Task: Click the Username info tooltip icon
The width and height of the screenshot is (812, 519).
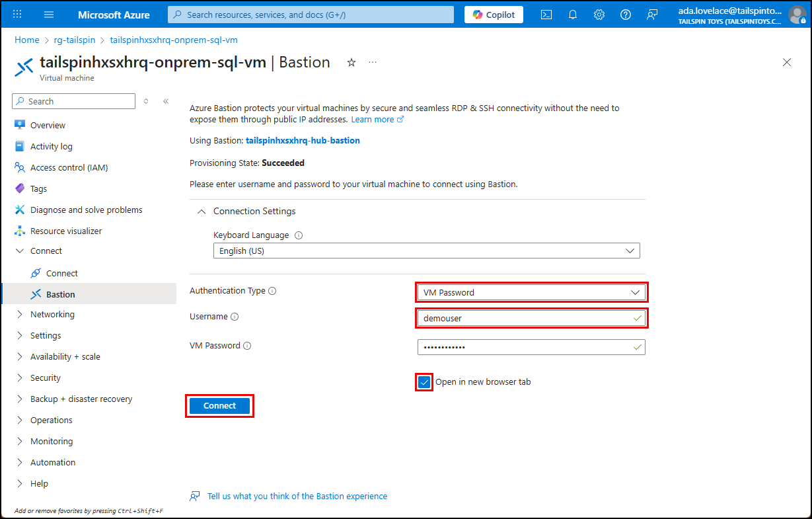Action: click(235, 316)
